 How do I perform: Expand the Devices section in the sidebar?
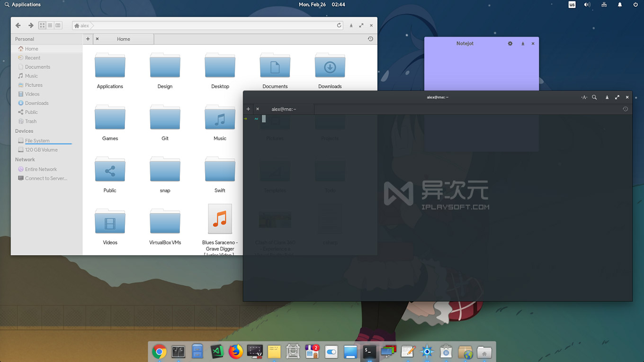[x=25, y=131]
